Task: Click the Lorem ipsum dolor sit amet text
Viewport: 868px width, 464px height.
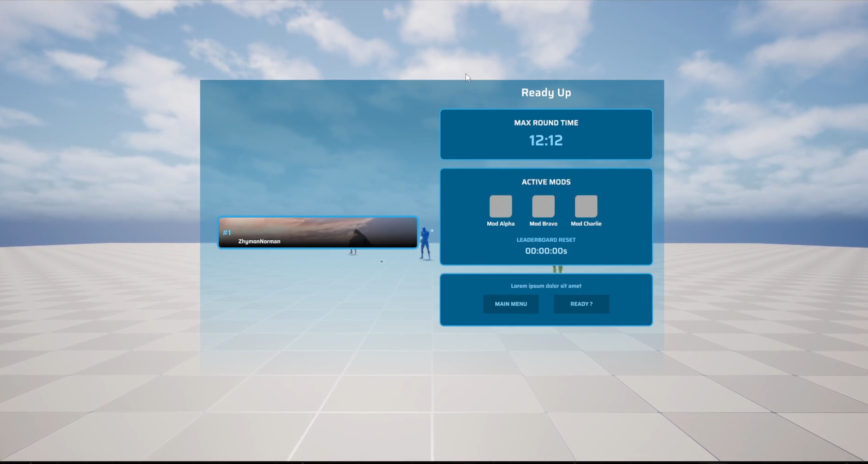Action: point(546,286)
